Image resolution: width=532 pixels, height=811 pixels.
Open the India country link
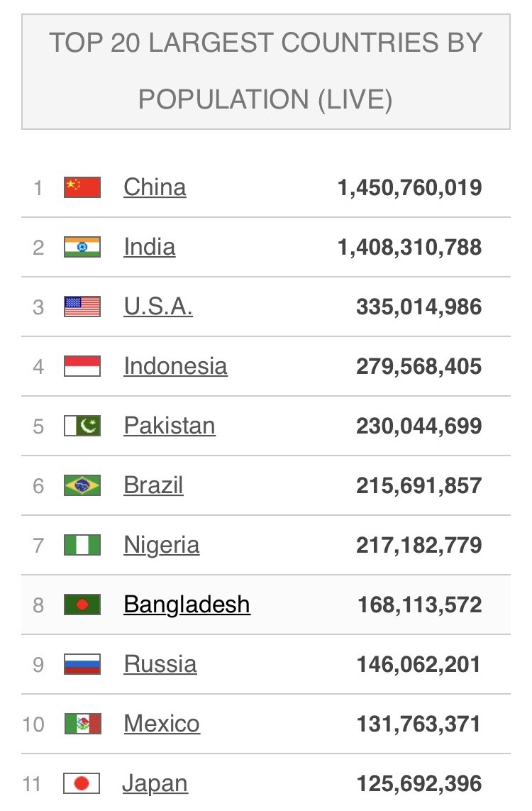149,247
